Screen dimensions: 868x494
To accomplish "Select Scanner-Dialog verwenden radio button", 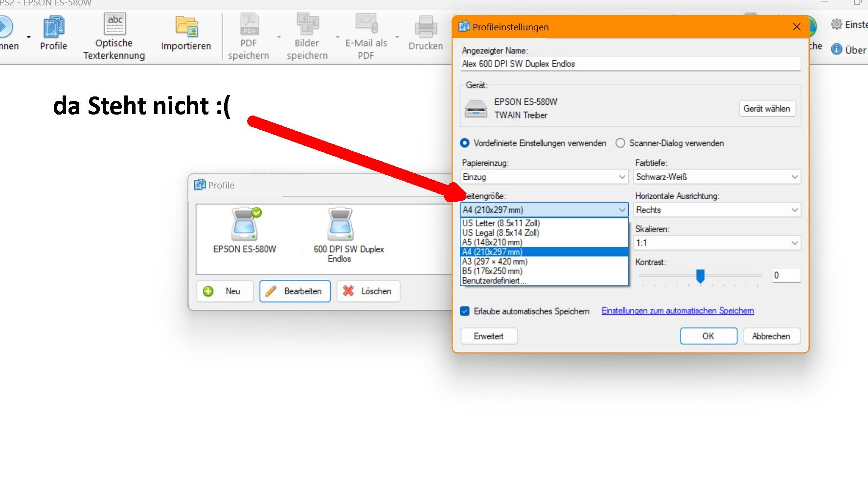I will click(x=620, y=143).
